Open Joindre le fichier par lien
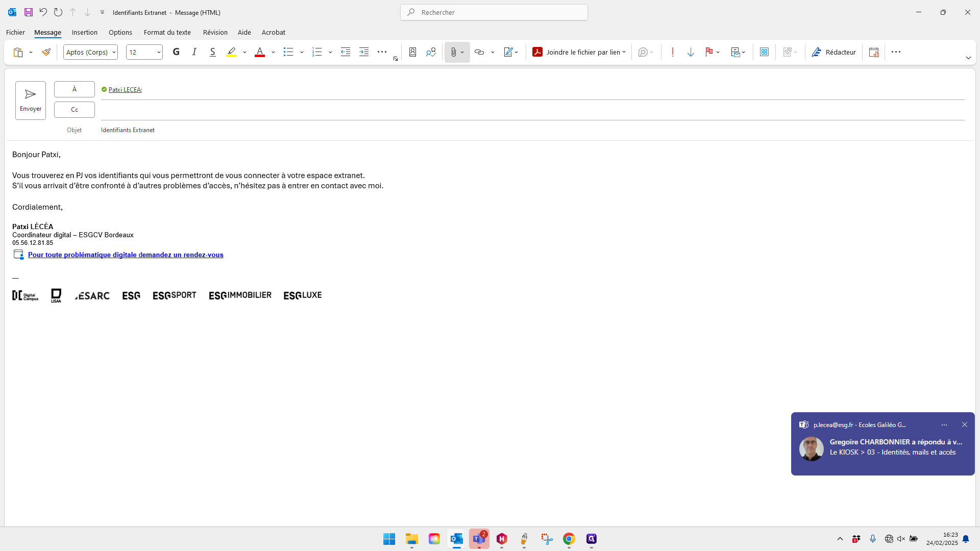This screenshot has width=980, height=551. (x=579, y=52)
